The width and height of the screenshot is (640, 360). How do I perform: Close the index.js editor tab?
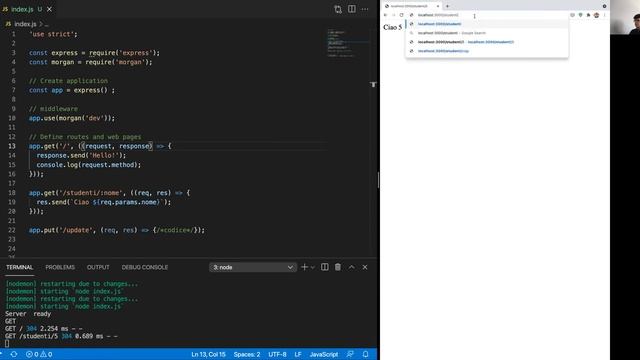coord(49,9)
